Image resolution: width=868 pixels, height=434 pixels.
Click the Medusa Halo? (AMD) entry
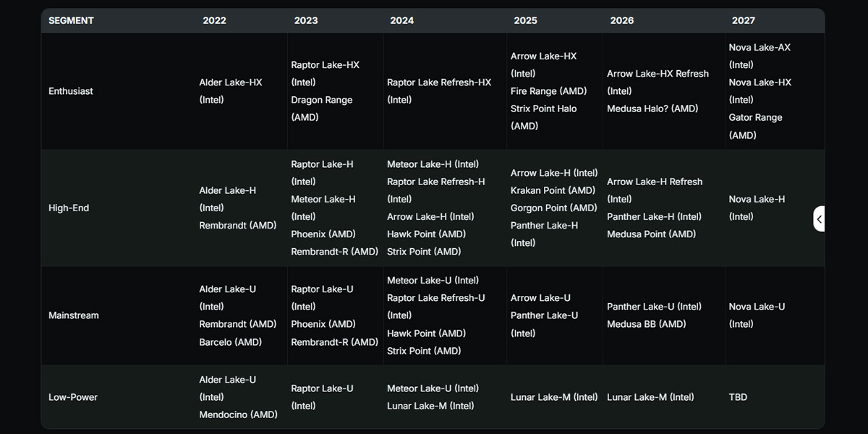click(x=653, y=109)
